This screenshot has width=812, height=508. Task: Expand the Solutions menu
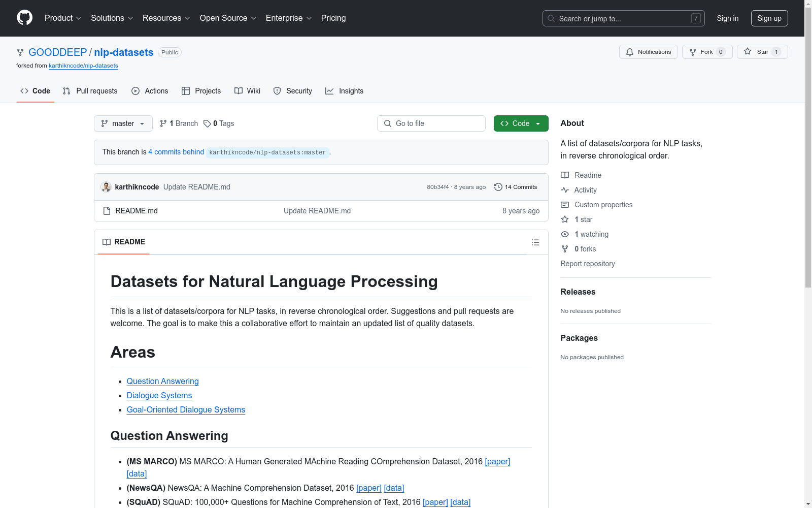tap(112, 18)
